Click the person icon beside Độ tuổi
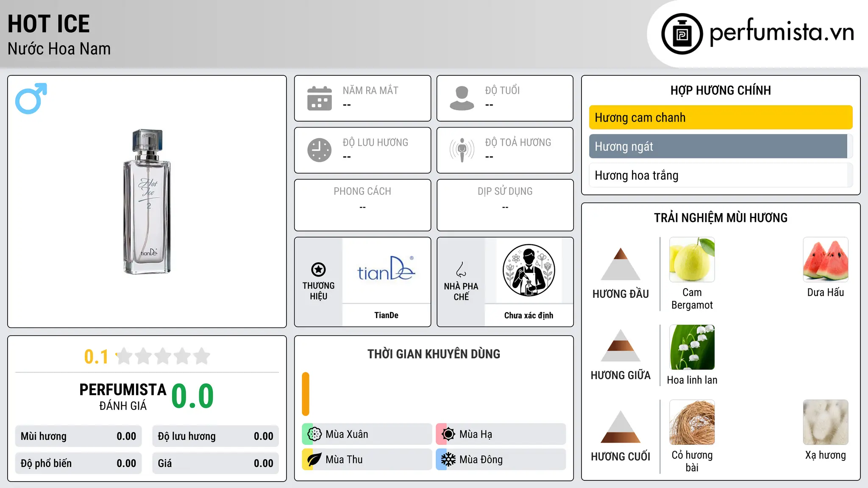This screenshot has height=488, width=868. click(462, 98)
